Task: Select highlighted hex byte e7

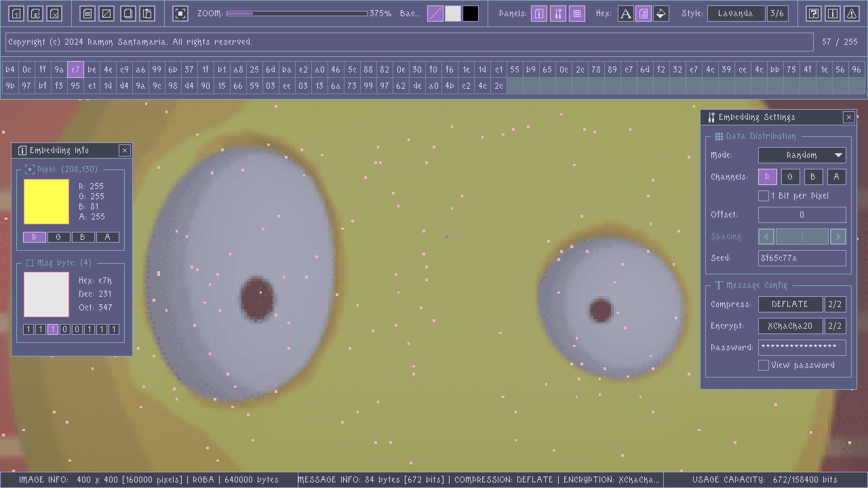Action: (x=75, y=69)
